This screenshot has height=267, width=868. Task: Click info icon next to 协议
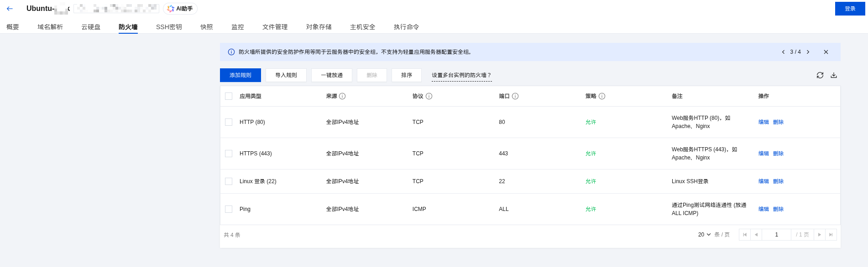pyautogui.click(x=429, y=96)
